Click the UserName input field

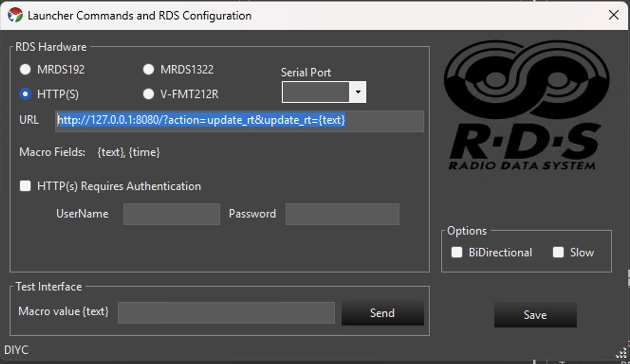(171, 214)
